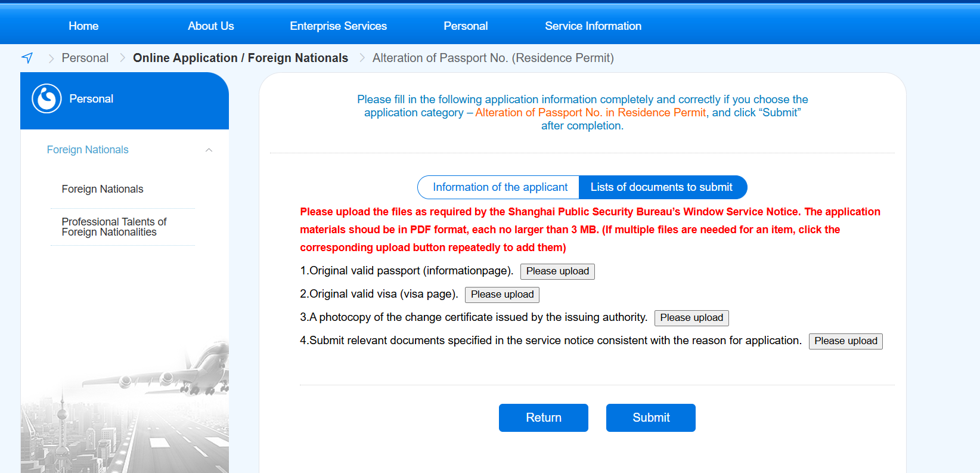Image resolution: width=980 pixels, height=473 pixels.
Task: Open the Home menu
Action: tap(83, 26)
